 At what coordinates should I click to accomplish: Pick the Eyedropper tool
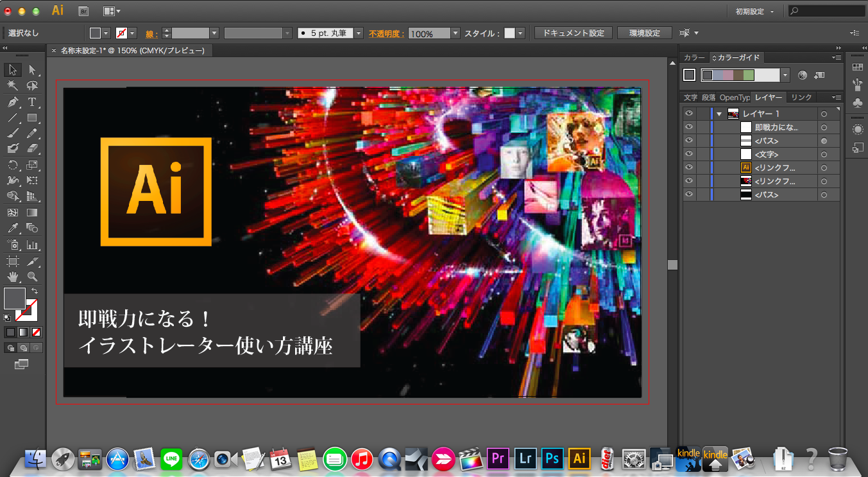[x=13, y=228]
